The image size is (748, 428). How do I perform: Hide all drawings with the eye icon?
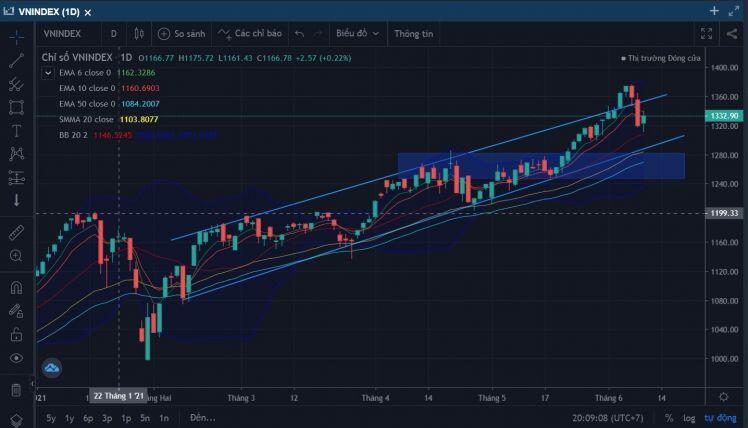coord(16,358)
